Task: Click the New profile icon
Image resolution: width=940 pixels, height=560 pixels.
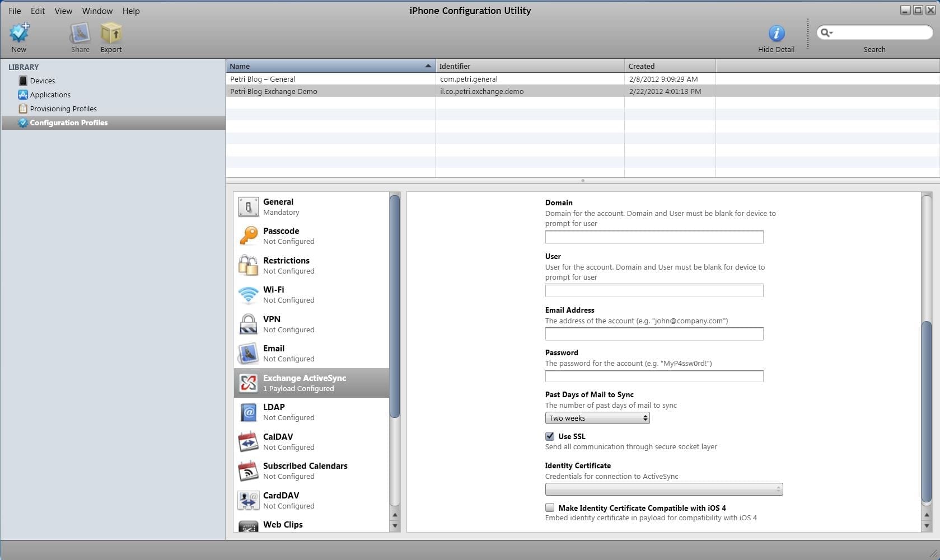Action: coord(20,33)
